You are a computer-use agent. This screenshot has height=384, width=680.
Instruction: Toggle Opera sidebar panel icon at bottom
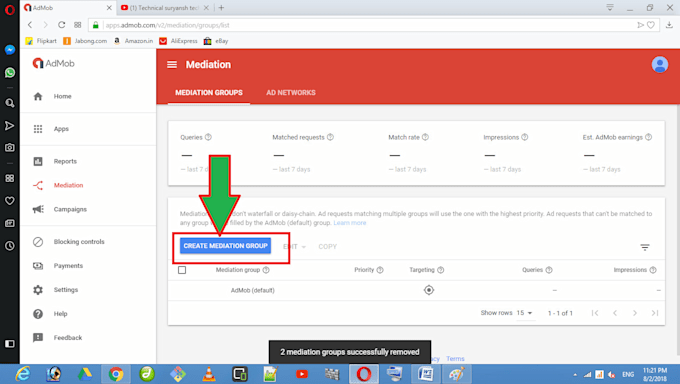click(x=10, y=344)
